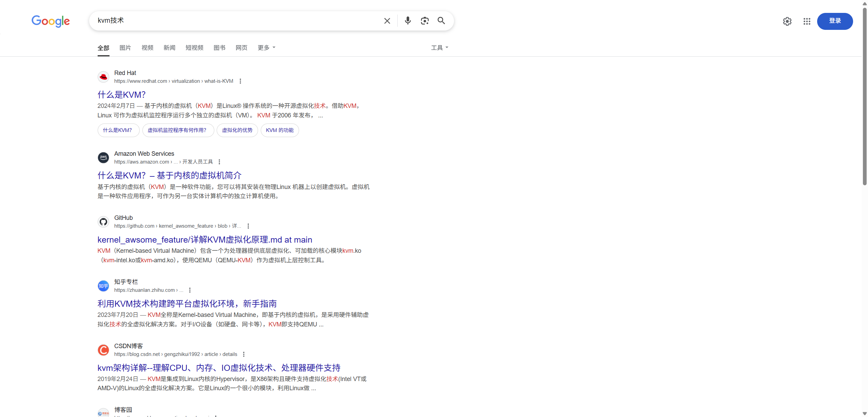Click the aws.amazon.com URL breadcrumb

[x=163, y=162]
